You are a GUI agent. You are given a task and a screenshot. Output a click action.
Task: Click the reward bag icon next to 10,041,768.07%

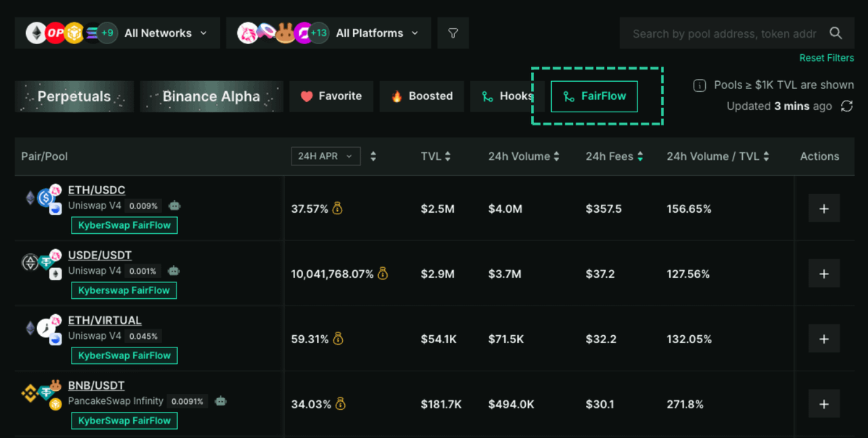383,274
